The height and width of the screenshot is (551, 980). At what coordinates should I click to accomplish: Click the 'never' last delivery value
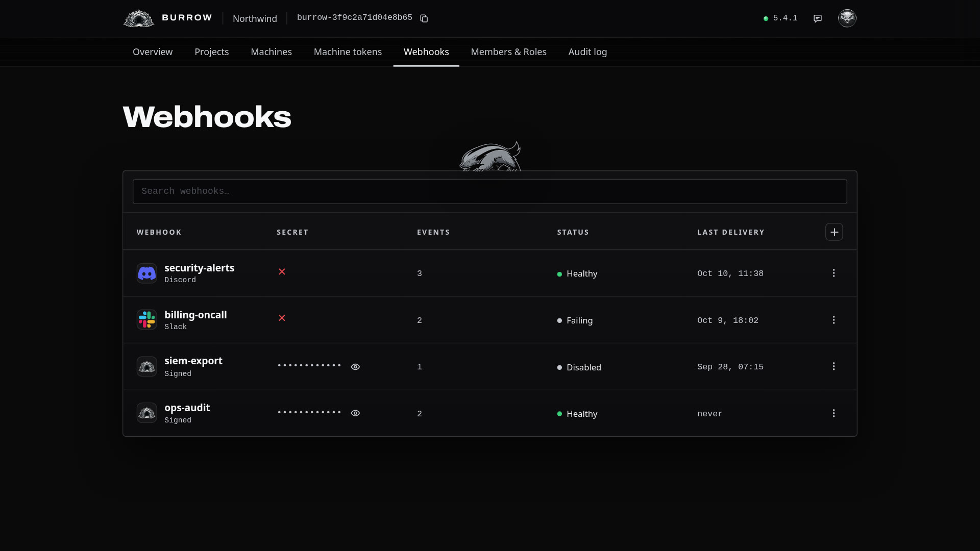click(710, 414)
